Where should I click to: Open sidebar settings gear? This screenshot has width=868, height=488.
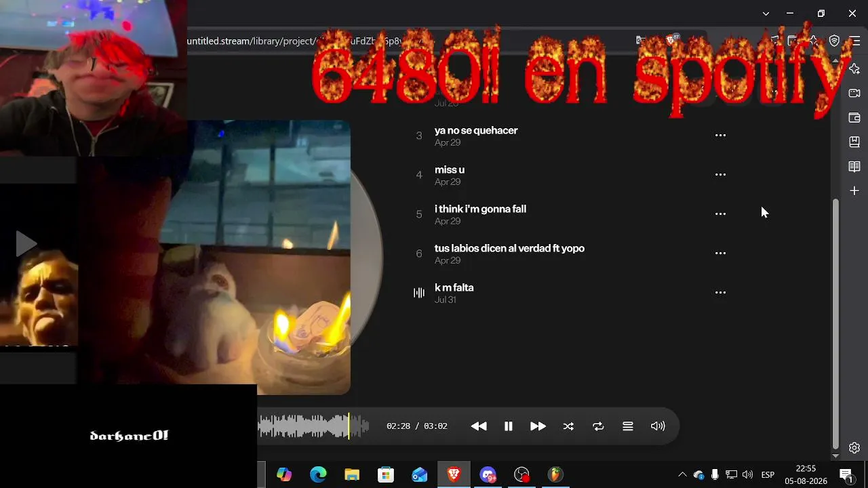(854, 448)
